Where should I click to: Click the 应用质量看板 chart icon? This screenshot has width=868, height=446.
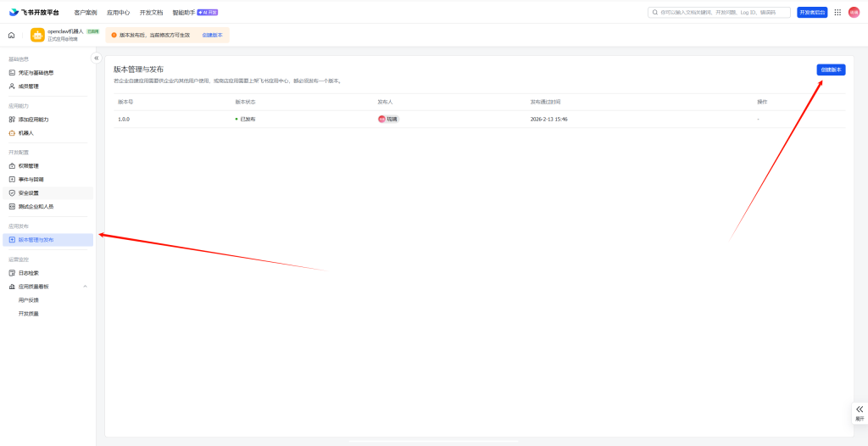[x=12, y=287]
